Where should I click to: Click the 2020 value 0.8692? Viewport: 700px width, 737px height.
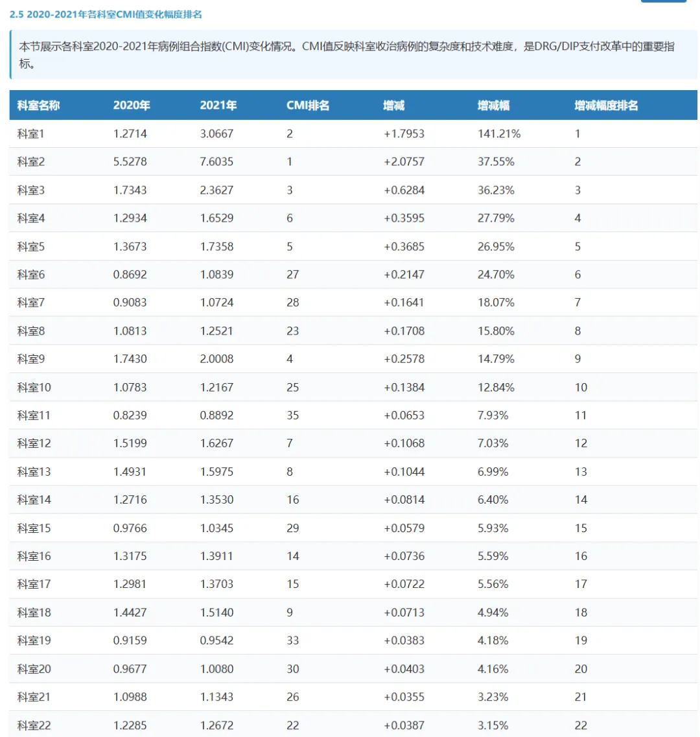pyautogui.click(x=130, y=274)
